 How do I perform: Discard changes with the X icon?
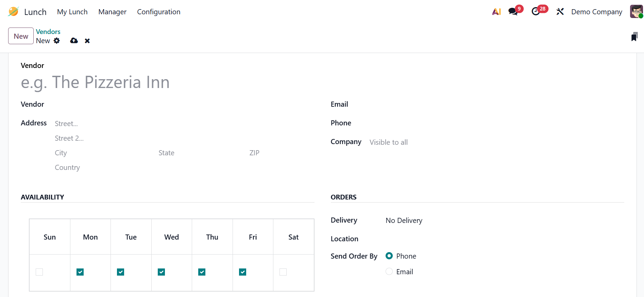tap(87, 41)
